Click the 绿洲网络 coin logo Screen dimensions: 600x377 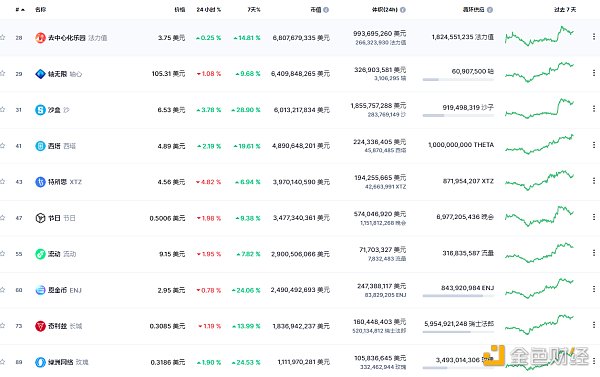click(40, 362)
